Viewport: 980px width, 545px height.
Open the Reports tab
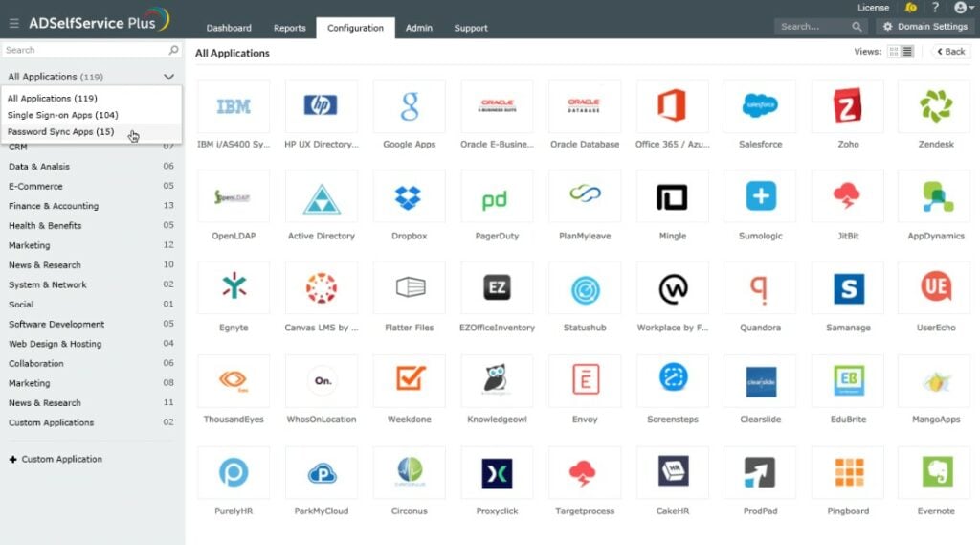[x=289, y=28]
